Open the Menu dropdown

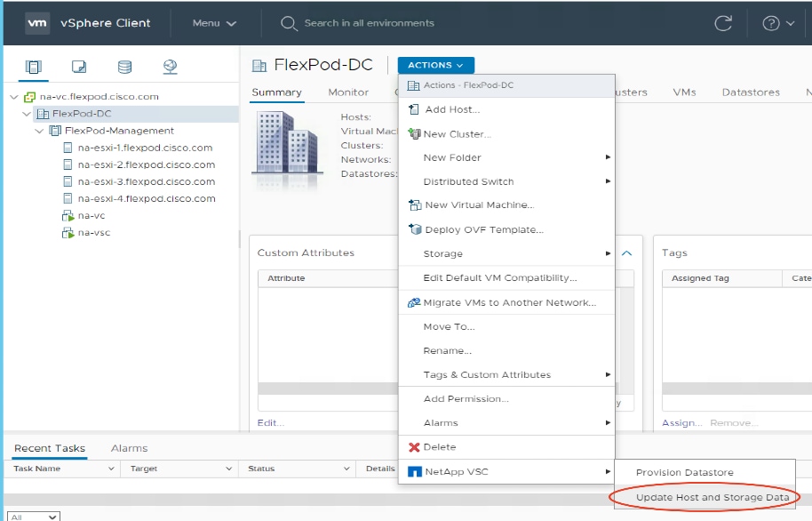[x=214, y=23]
